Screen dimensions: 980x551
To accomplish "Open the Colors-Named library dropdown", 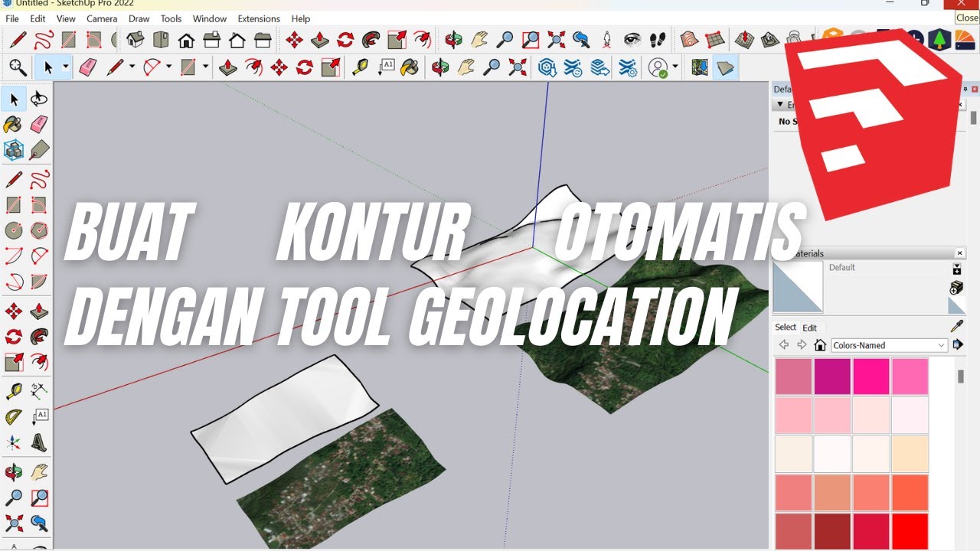I will click(890, 345).
